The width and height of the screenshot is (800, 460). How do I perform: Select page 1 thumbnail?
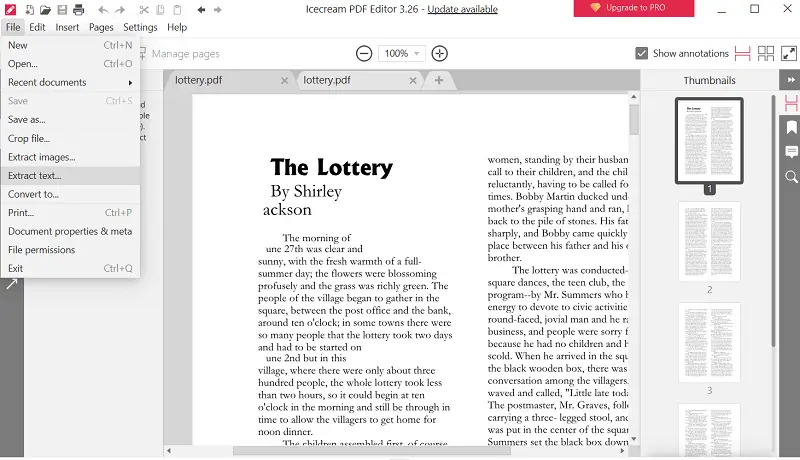709,140
